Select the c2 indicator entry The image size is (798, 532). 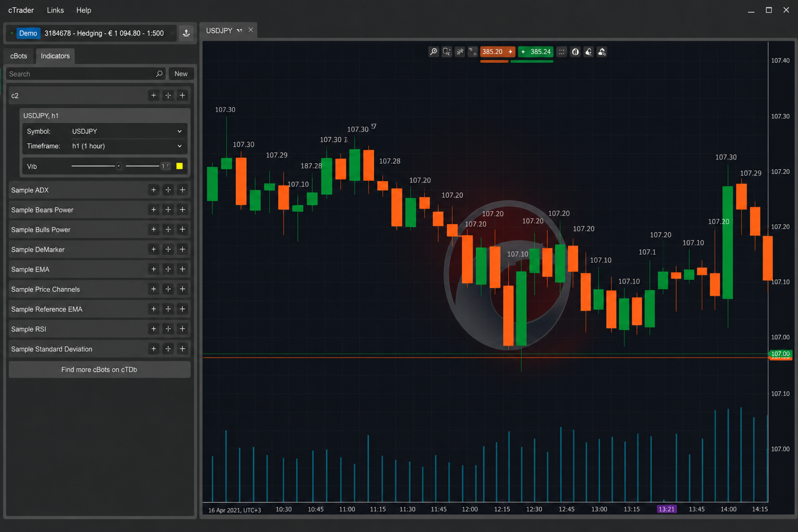(x=100, y=96)
